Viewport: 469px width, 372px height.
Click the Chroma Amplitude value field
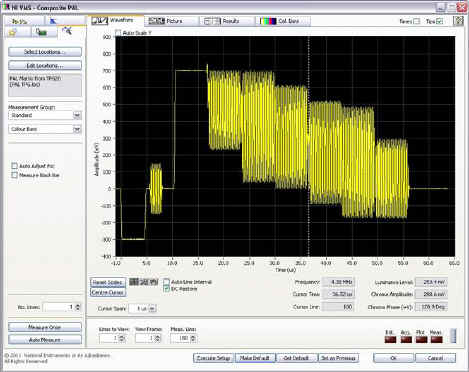pos(431,294)
